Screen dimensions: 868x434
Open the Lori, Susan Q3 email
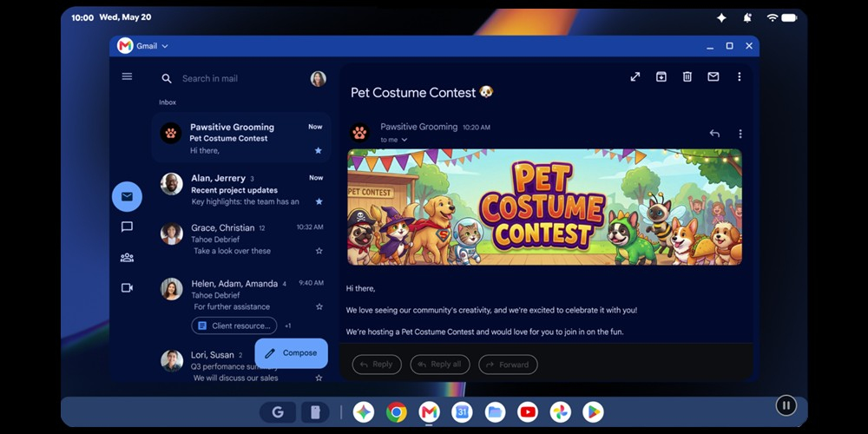pos(241,366)
